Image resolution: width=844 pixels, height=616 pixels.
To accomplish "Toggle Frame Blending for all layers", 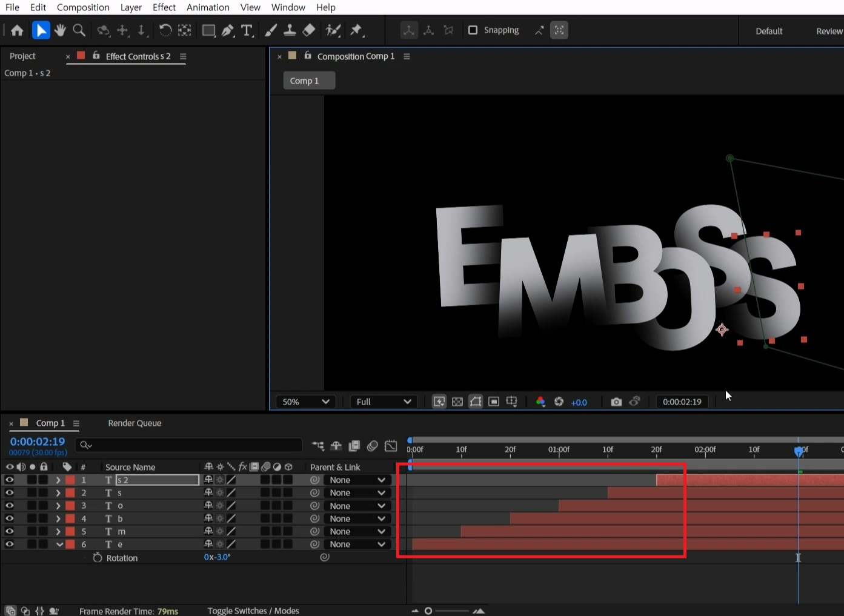I will click(x=354, y=446).
